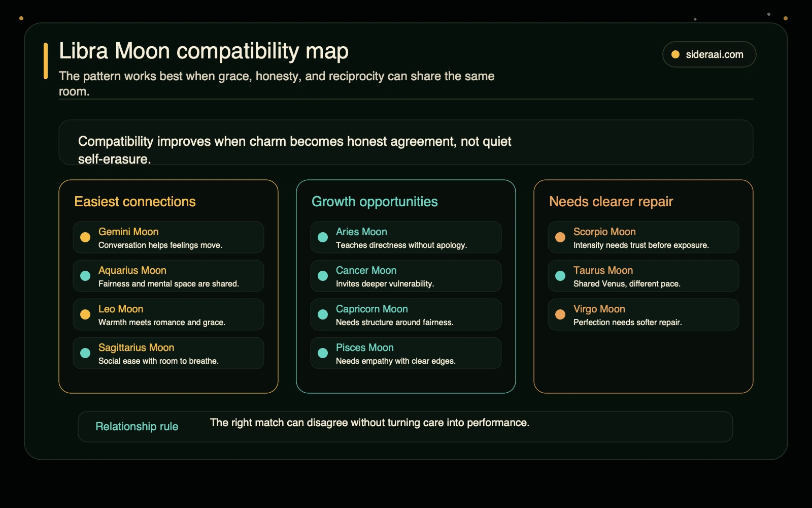The image size is (812, 508).
Task: Select the Aquarius Moon row
Action: coord(168,276)
